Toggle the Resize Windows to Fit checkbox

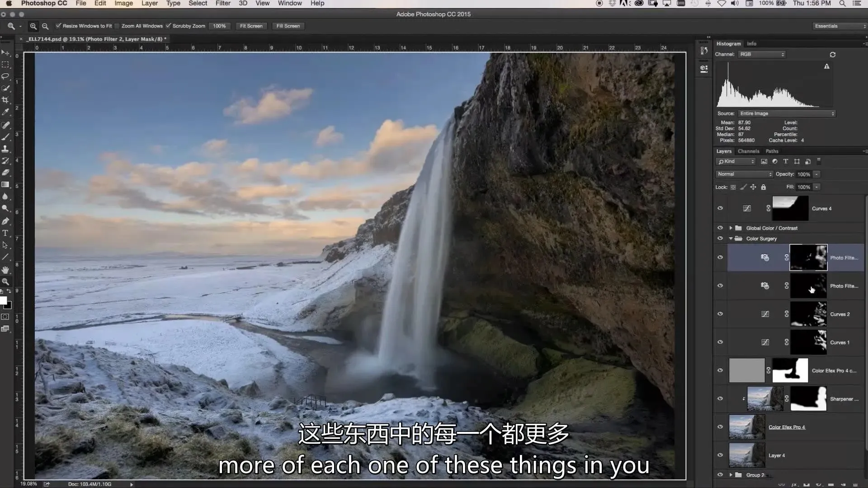coord(58,26)
